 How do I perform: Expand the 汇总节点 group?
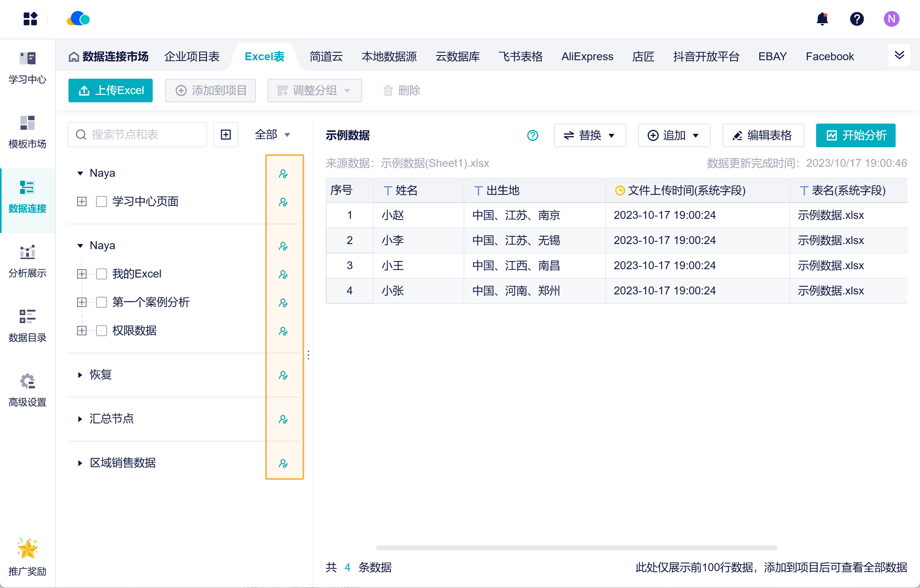pyautogui.click(x=80, y=419)
